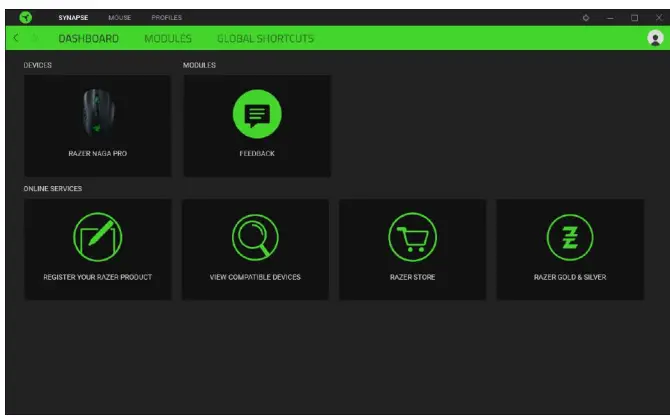The height and width of the screenshot is (419, 670).
Task: Select Register Your Razer Product text
Action: (x=97, y=277)
